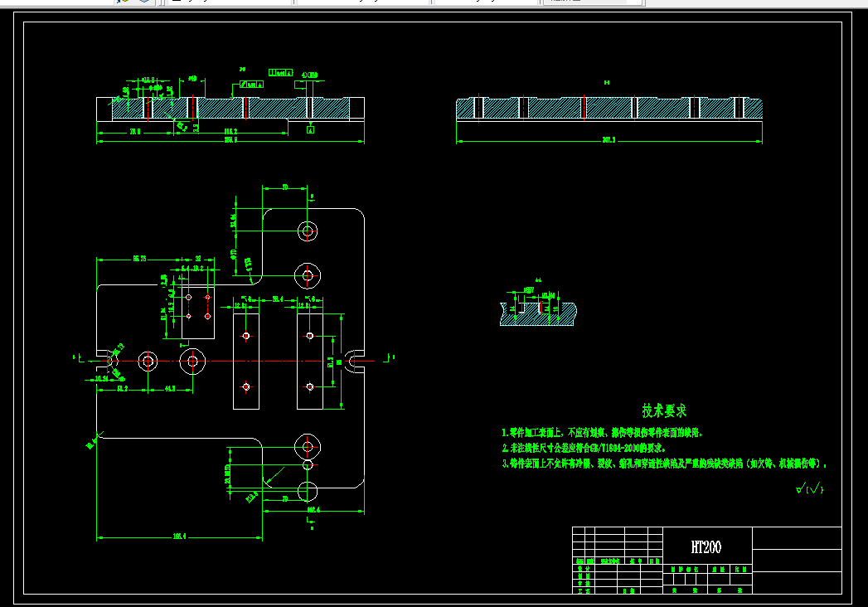Click the surface roughness symbol below the requirements
The width and height of the screenshot is (868, 607).
point(809,488)
